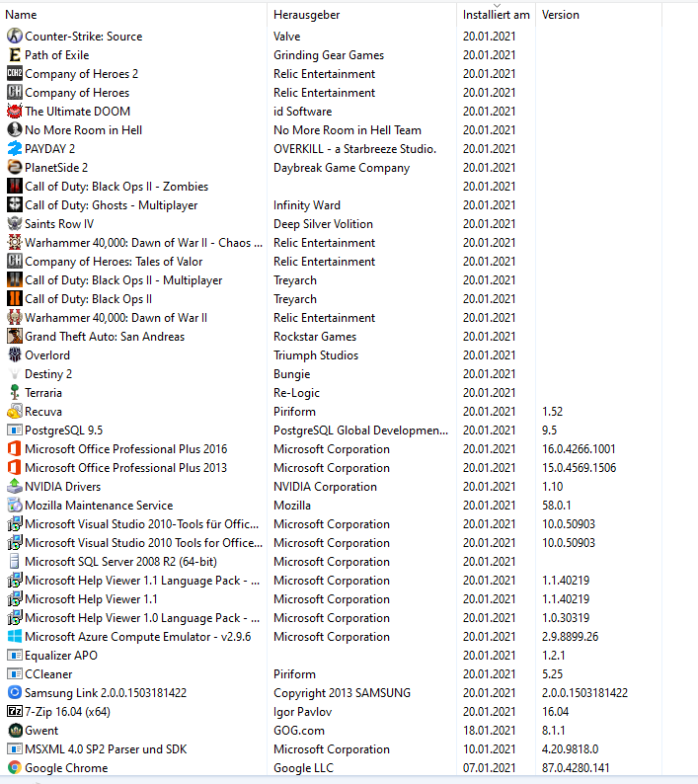Image resolution: width=698 pixels, height=784 pixels.
Task: Click the publisher Triumph Studios
Action: pyautogui.click(x=316, y=355)
